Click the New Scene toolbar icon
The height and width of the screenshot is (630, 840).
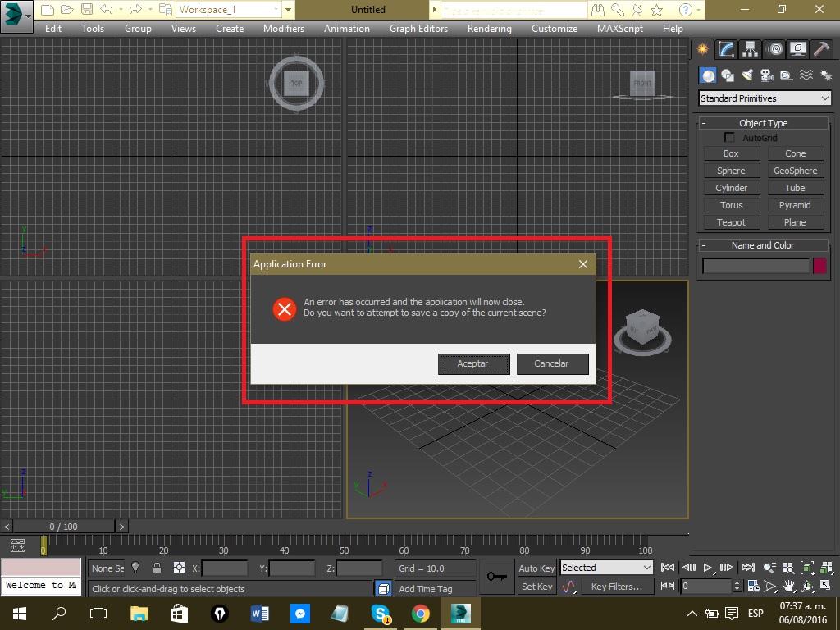tap(47, 10)
